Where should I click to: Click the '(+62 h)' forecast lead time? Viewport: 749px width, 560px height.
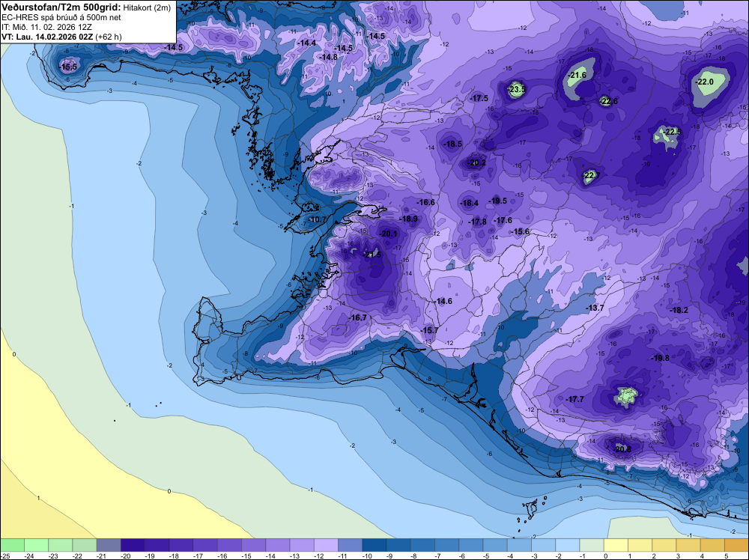tap(109, 37)
